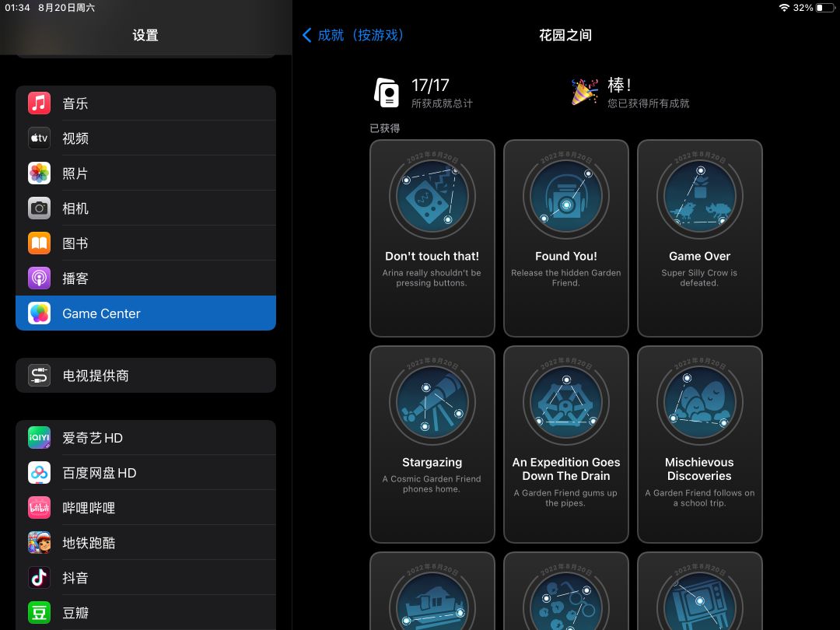The height and width of the screenshot is (630, 840).
Task: Tap the Podcasts app icon
Action: tap(39, 278)
